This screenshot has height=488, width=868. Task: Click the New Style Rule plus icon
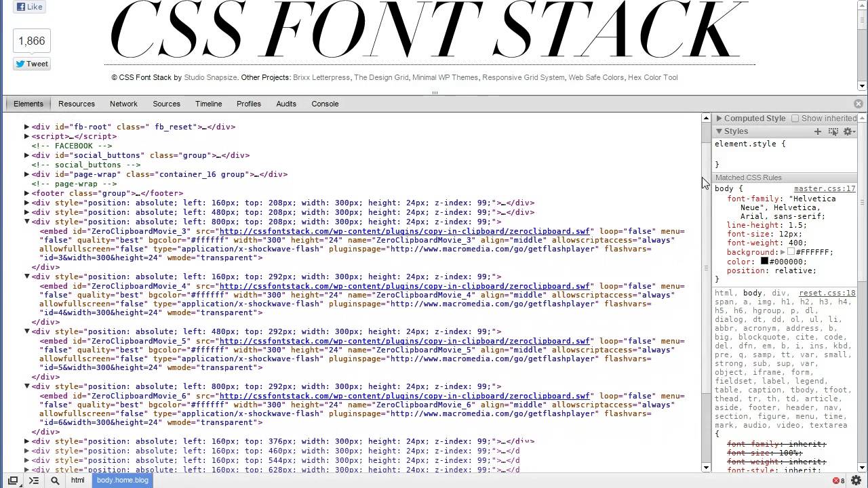(x=818, y=131)
